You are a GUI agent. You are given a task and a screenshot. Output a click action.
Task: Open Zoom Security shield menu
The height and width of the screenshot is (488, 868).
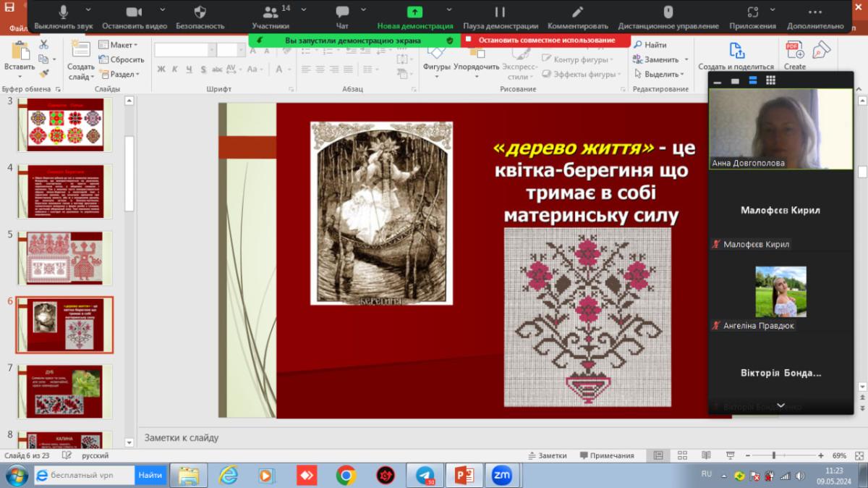200,12
